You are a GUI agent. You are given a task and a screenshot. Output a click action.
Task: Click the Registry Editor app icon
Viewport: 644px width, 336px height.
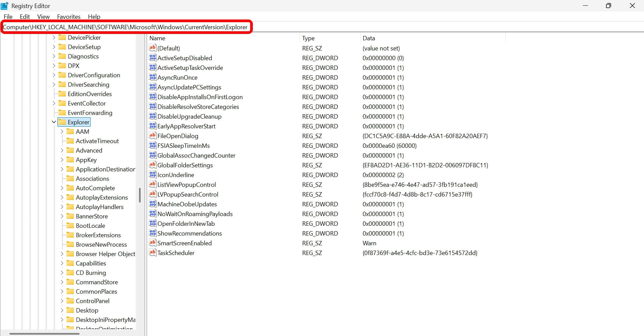click(4, 6)
